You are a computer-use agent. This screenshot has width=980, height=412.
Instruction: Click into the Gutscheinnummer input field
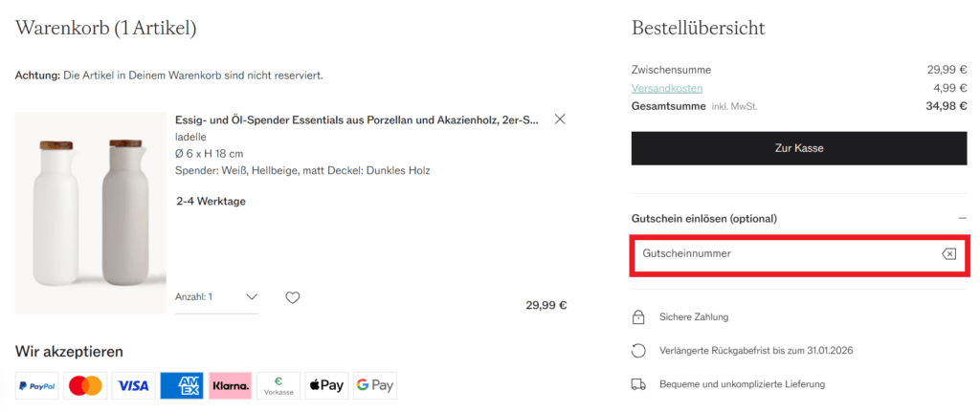coord(780,253)
